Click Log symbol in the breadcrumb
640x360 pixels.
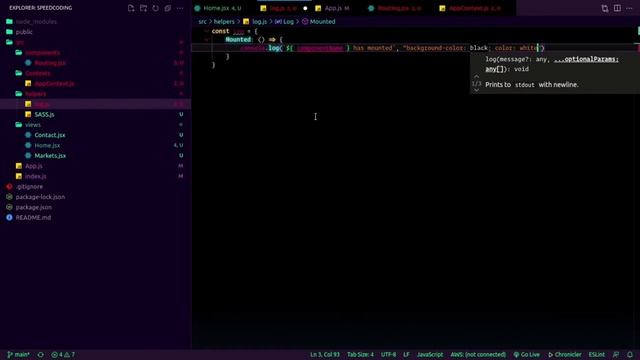(x=284, y=22)
